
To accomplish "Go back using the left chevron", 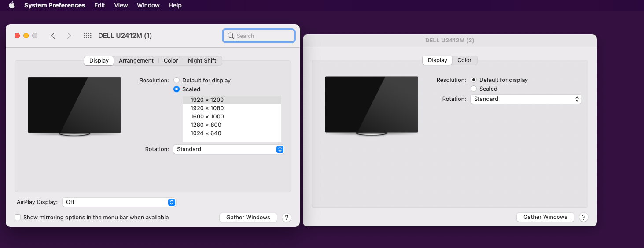I will coord(53,36).
